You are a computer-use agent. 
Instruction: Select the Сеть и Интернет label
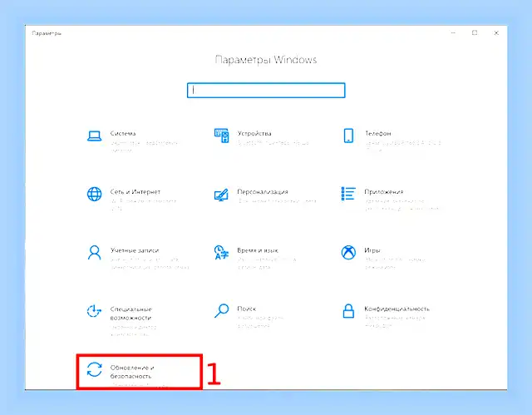coord(135,192)
